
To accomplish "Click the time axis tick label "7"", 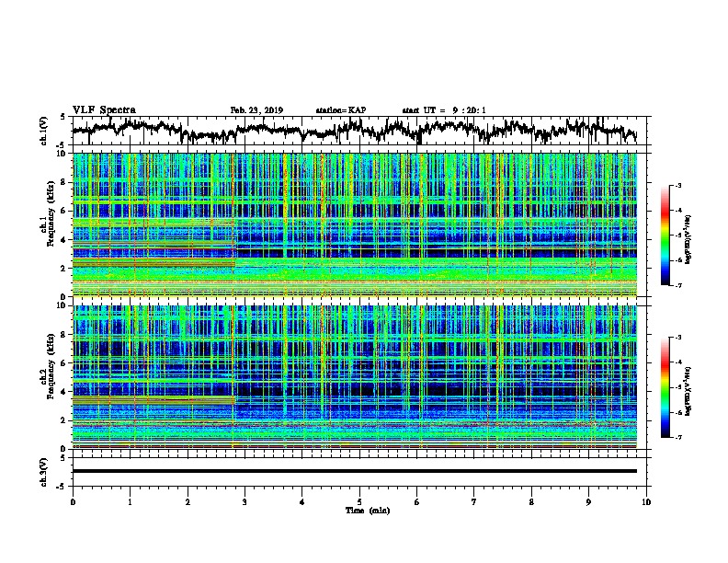I will [x=474, y=502].
